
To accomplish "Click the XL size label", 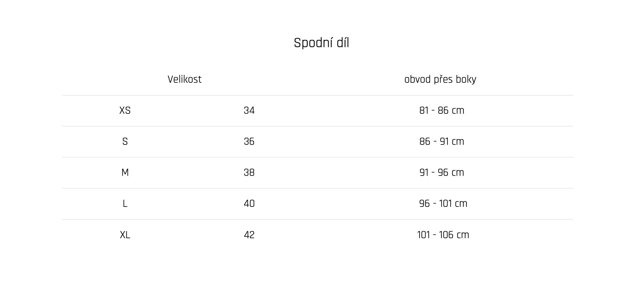I will coord(125,235).
